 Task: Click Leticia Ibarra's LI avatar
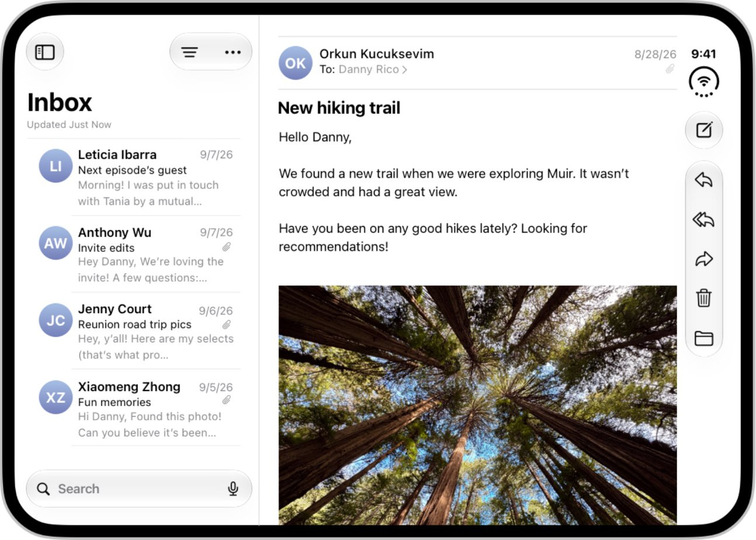coord(56,166)
